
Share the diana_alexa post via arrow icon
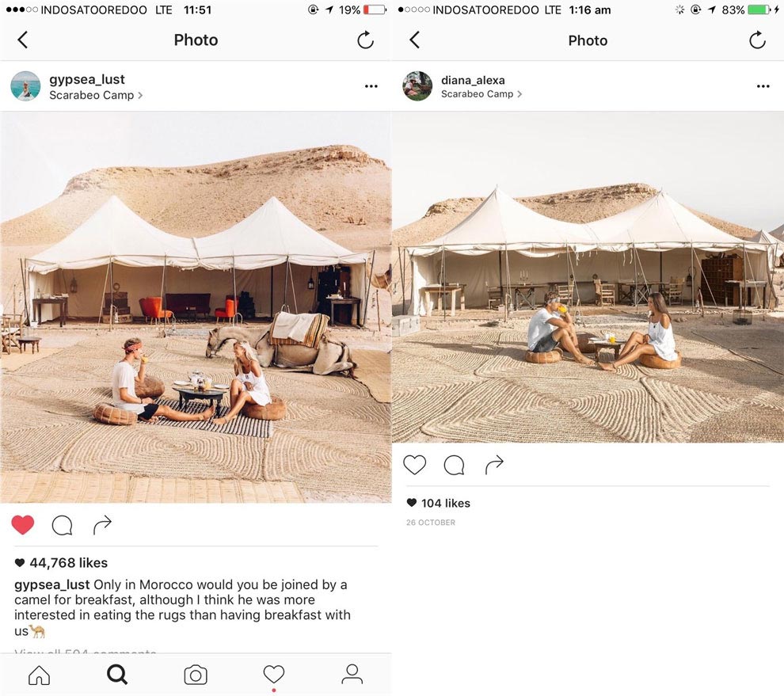coord(494,465)
